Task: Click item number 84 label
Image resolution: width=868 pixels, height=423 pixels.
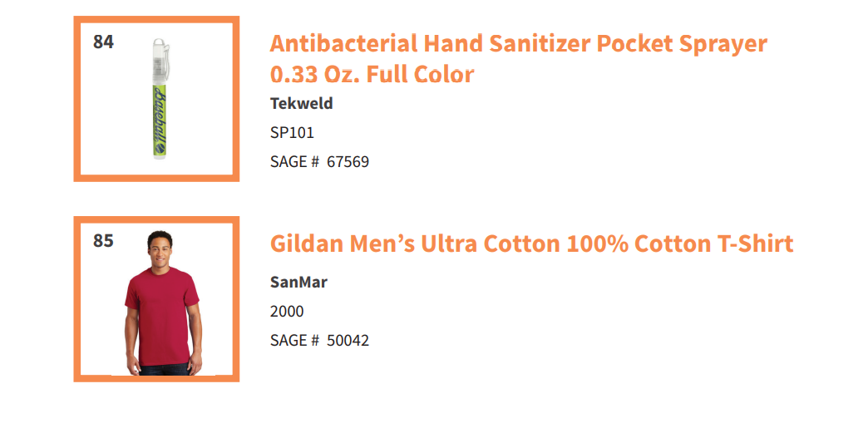Action: (x=103, y=42)
